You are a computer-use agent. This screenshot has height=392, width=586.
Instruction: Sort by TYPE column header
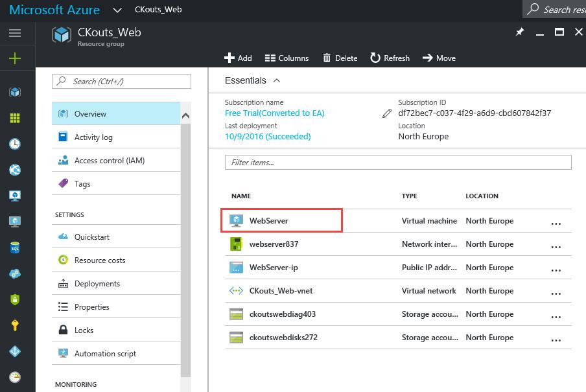coord(409,196)
